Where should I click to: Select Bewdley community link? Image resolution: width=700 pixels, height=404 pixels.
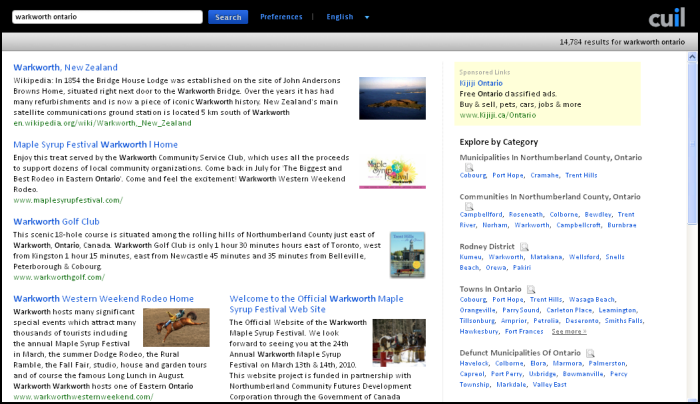click(598, 215)
